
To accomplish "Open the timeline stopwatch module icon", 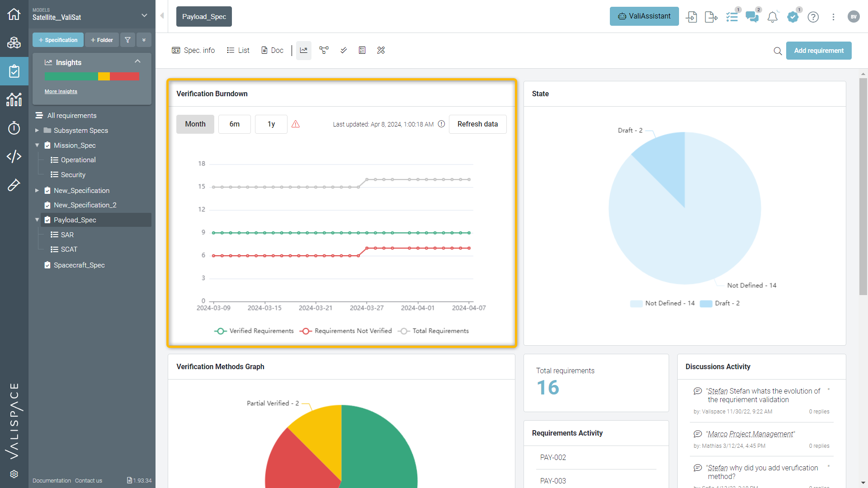I will (x=14, y=128).
